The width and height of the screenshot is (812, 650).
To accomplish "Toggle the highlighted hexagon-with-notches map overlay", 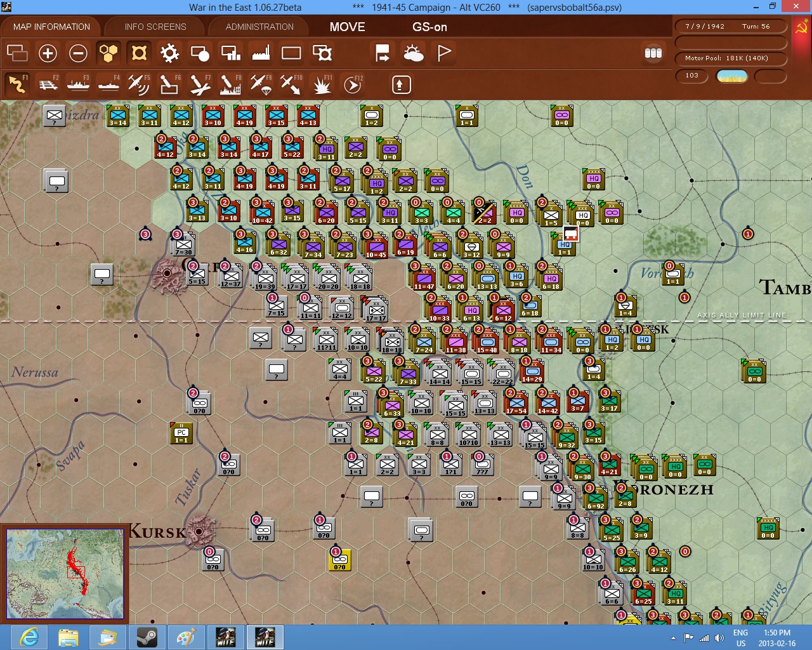I will coord(139,53).
